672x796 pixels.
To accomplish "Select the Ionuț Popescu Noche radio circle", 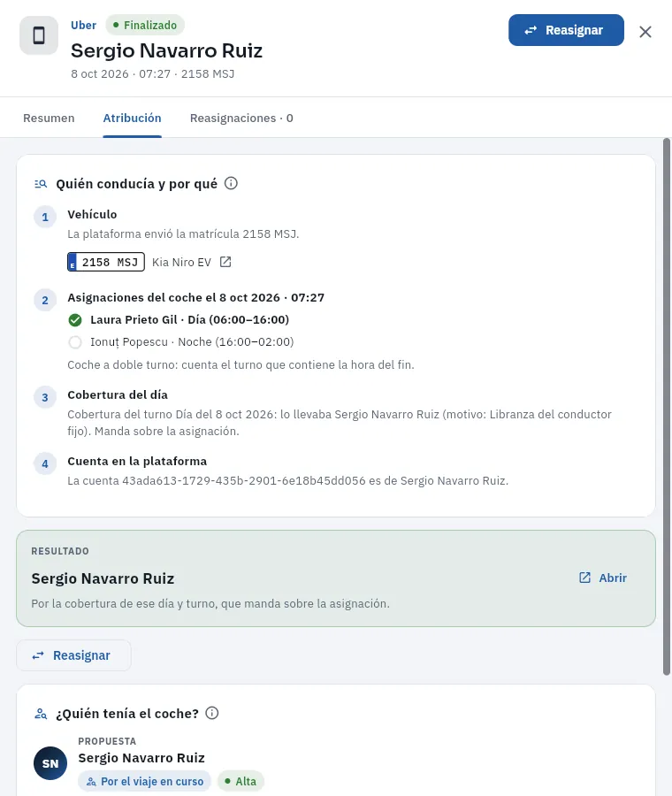I will coord(75,342).
